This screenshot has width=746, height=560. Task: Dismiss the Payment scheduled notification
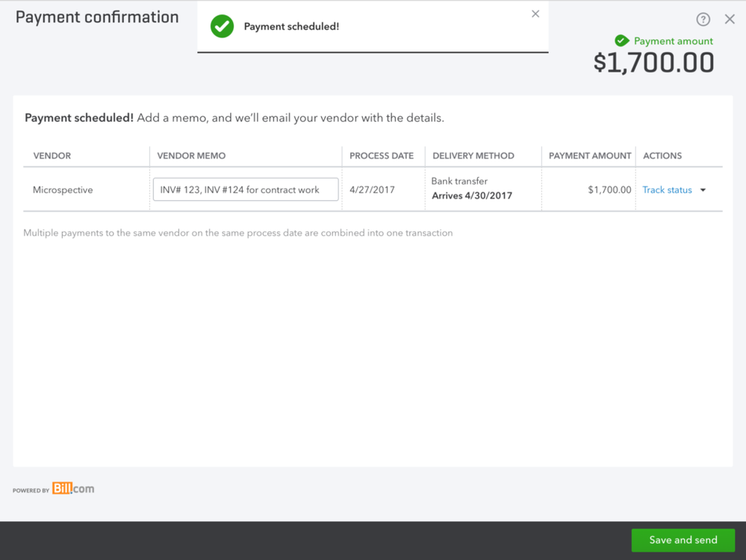[535, 13]
